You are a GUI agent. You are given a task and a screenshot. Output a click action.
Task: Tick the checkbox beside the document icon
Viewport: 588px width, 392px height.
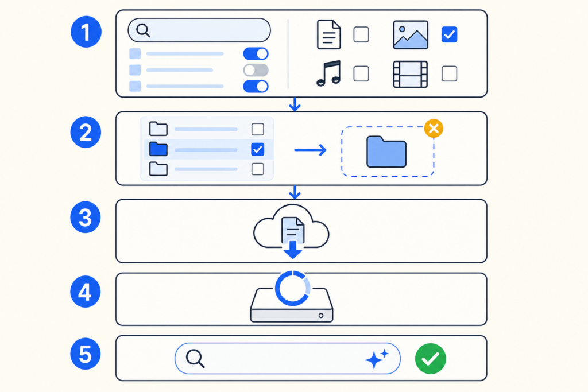click(361, 34)
